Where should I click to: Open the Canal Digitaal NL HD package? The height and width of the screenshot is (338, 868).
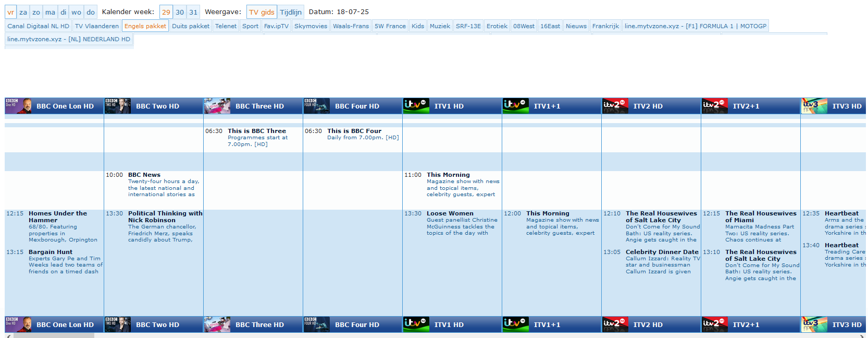[x=38, y=26]
